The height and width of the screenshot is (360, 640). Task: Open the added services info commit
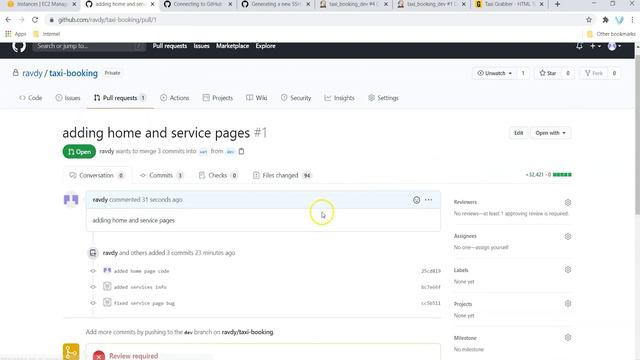140,287
